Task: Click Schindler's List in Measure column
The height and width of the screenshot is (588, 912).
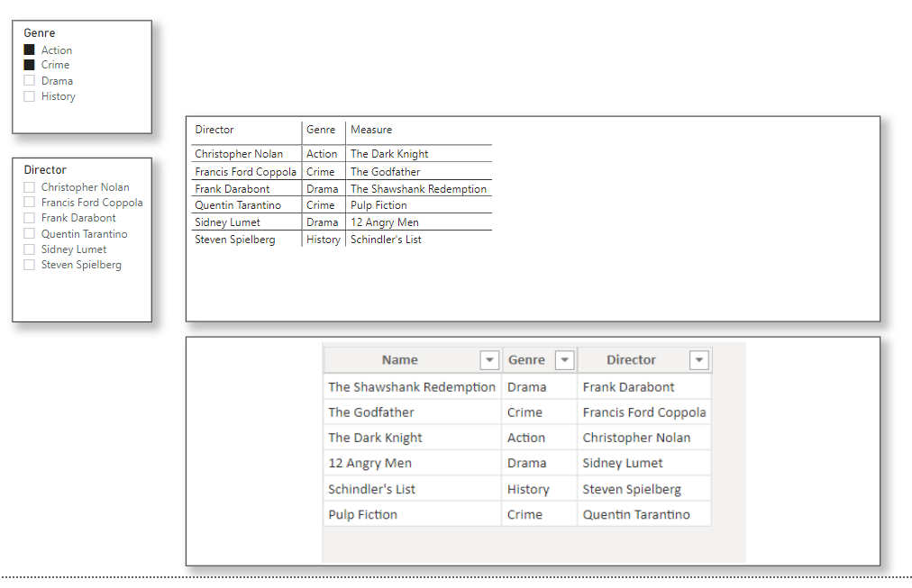Action: pos(386,240)
